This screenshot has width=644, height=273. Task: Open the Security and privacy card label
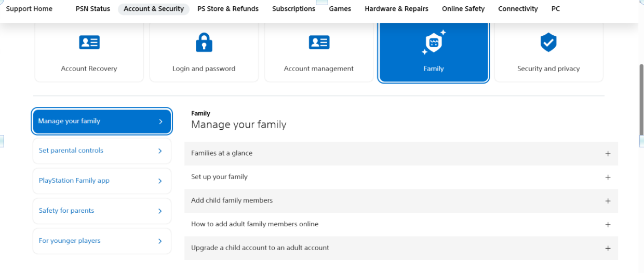pyautogui.click(x=548, y=69)
